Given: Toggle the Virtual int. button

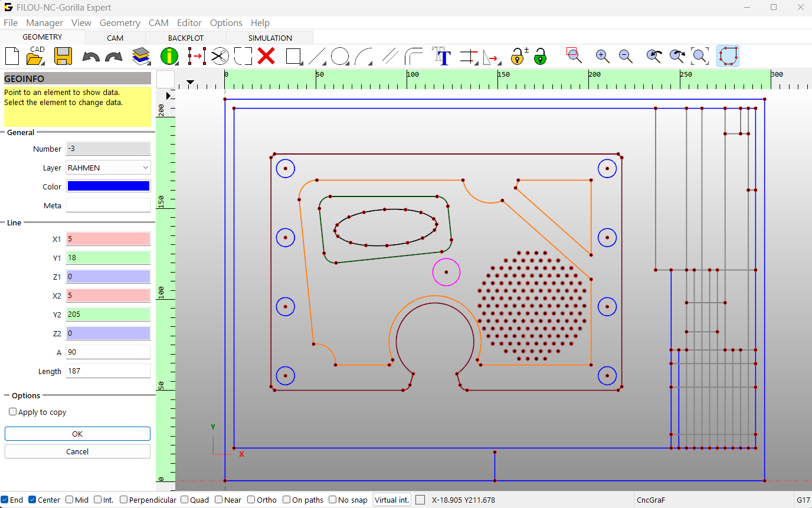Looking at the screenshot, I should [x=392, y=500].
